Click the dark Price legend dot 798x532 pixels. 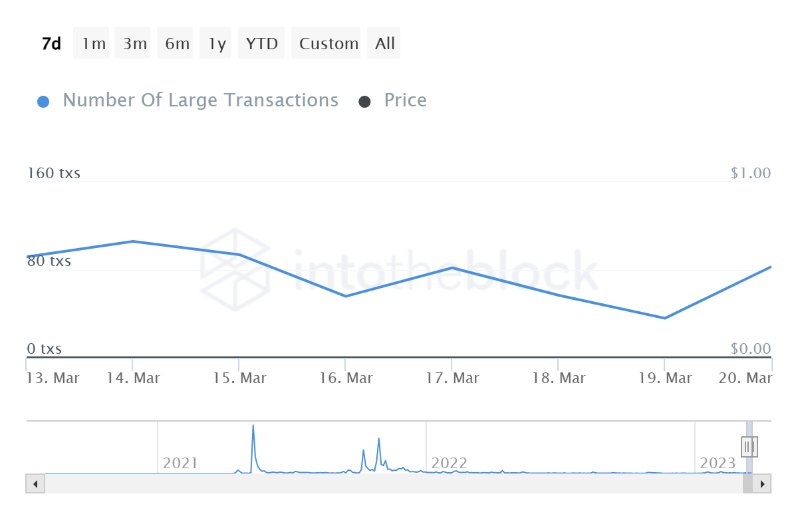tap(364, 102)
